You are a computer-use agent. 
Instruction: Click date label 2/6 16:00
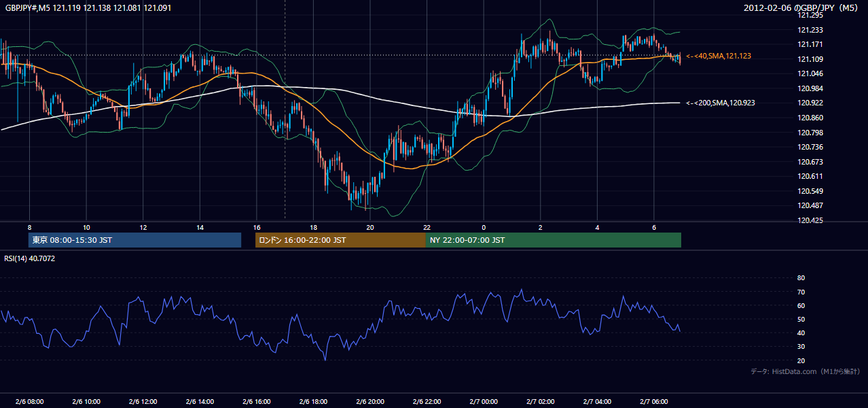pyautogui.click(x=256, y=402)
